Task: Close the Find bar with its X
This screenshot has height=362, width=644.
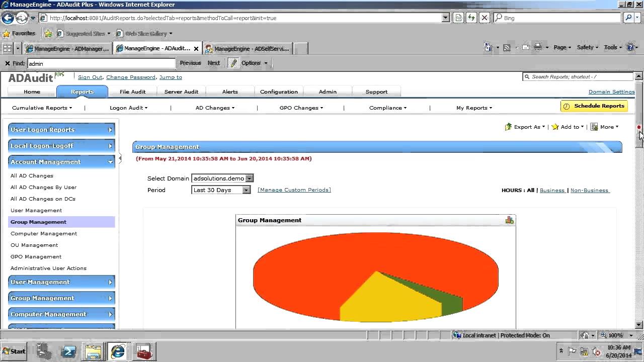Action: click(x=7, y=63)
